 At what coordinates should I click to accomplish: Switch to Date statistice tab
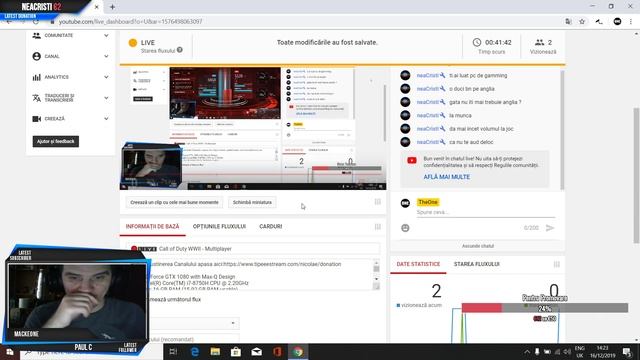(418, 264)
